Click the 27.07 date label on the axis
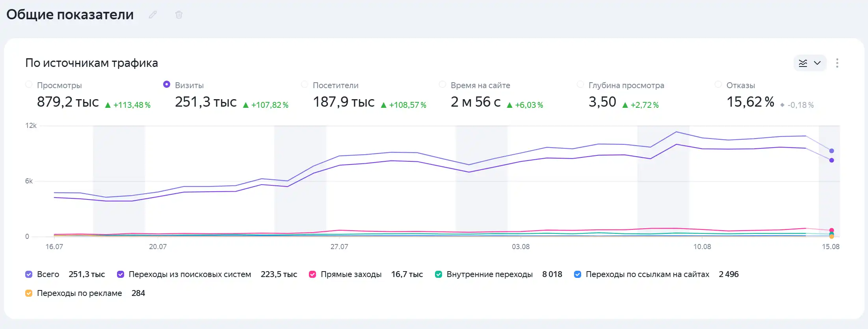The width and height of the screenshot is (868, 329). coord(339,247)
